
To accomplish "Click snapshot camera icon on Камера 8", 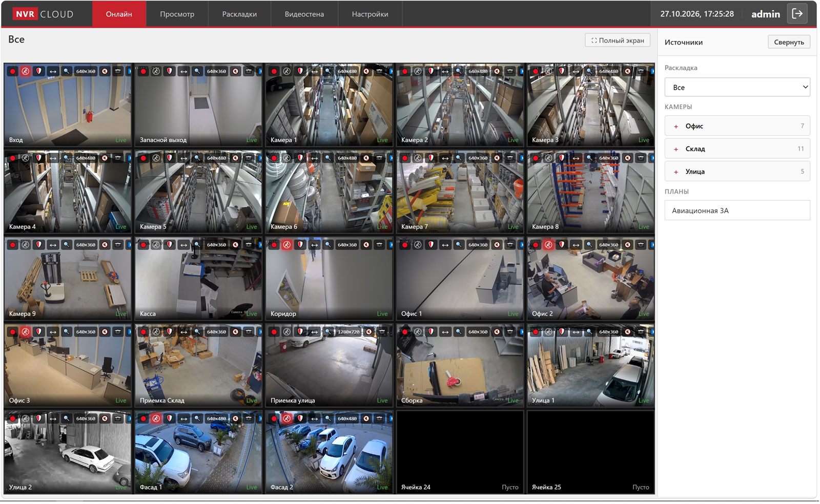I will (x=641, y=158).
